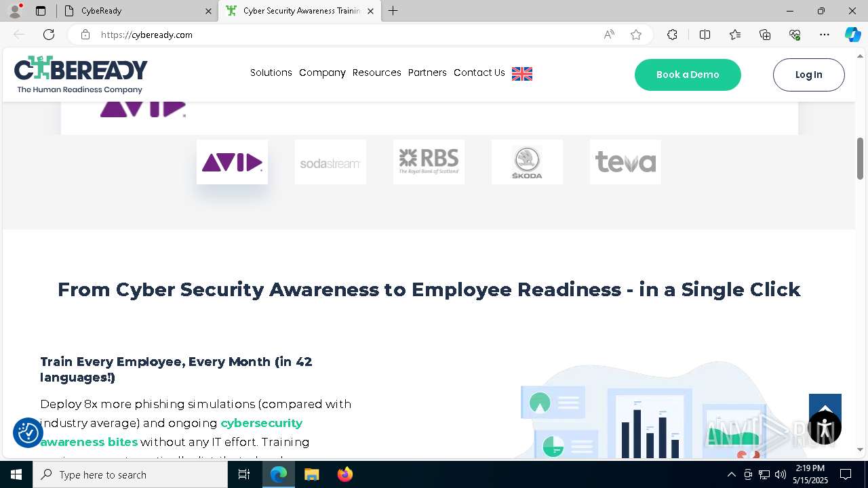Click the scrollbar up arrow
The height and width of the screenshot is (488, 868).
click(x=861, y=56)
